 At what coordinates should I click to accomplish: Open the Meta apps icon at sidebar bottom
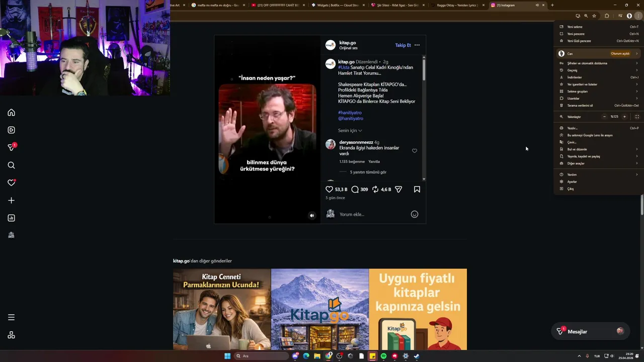point(11,335)
